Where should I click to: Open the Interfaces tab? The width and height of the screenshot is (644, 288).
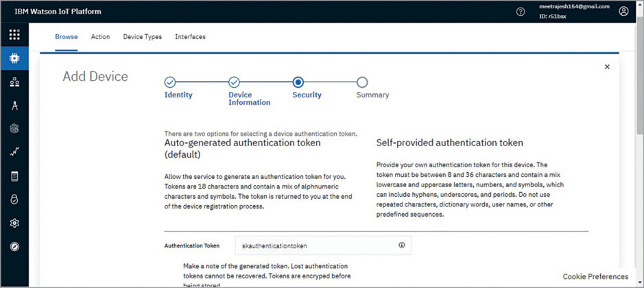pos(190,36)
